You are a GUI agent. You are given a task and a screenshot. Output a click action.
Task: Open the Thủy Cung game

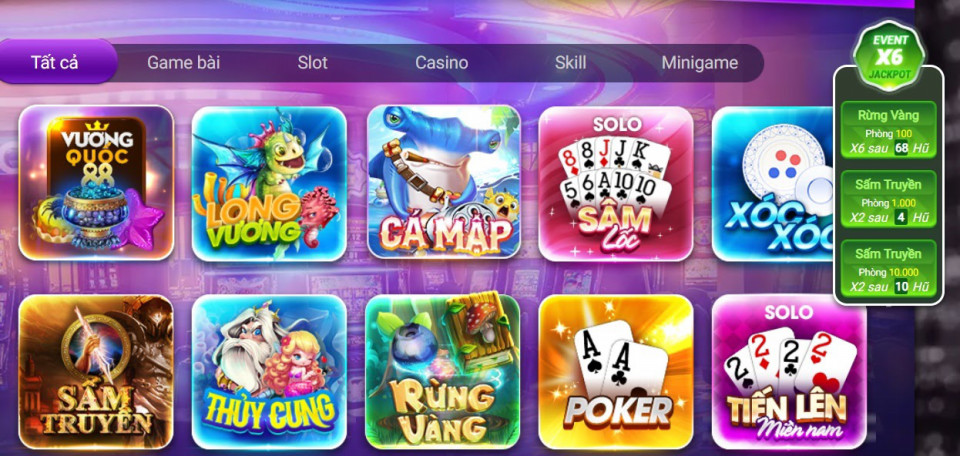269,372
